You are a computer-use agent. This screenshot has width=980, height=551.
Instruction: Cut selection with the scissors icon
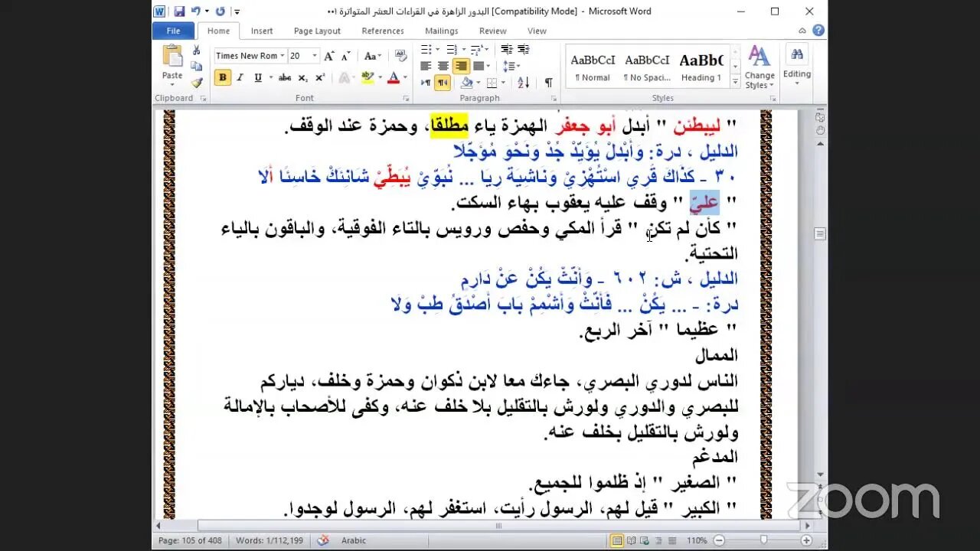click(197, 51)
